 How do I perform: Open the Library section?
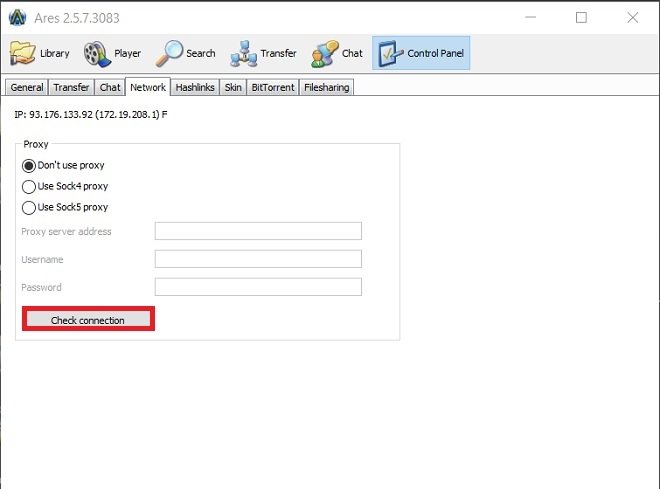point(40,53)
